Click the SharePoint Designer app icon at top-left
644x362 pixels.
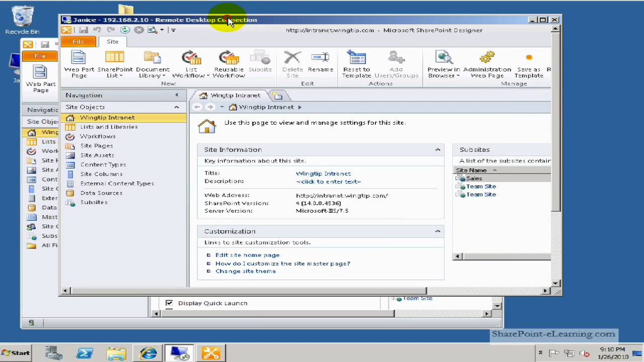pyautogui.click(x=66, y=30)
